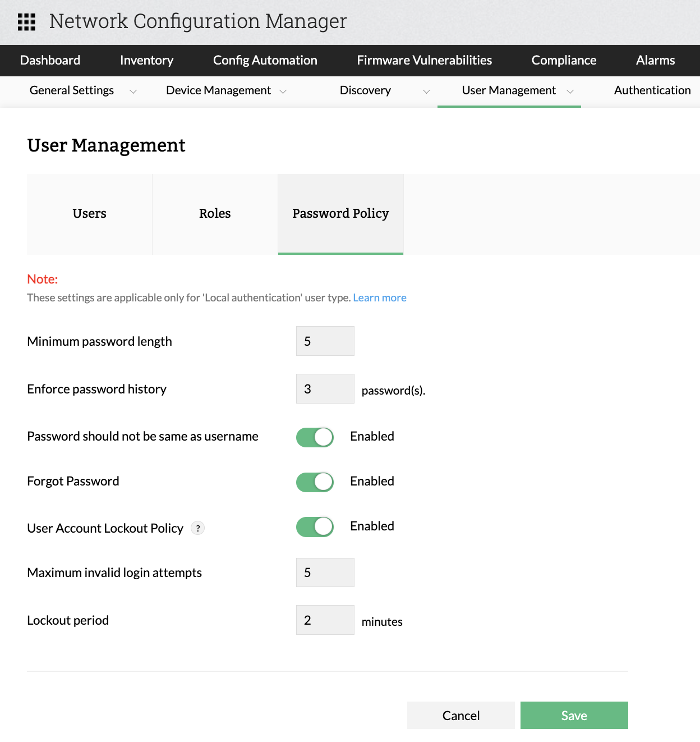Disable the Forgot Password toggle
Viewport: 700px width, 742px height.
pos(315,482)
